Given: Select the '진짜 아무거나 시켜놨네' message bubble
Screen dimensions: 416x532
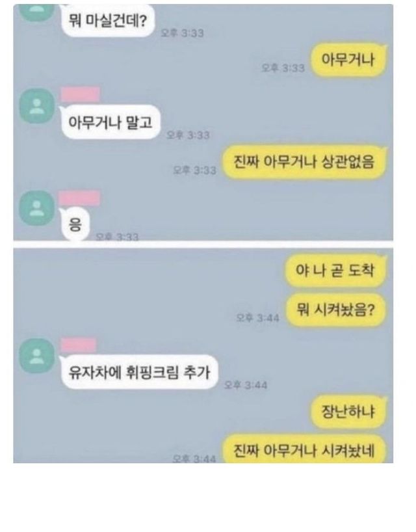Looking at the screenshot, I should [x=304, y=449].
